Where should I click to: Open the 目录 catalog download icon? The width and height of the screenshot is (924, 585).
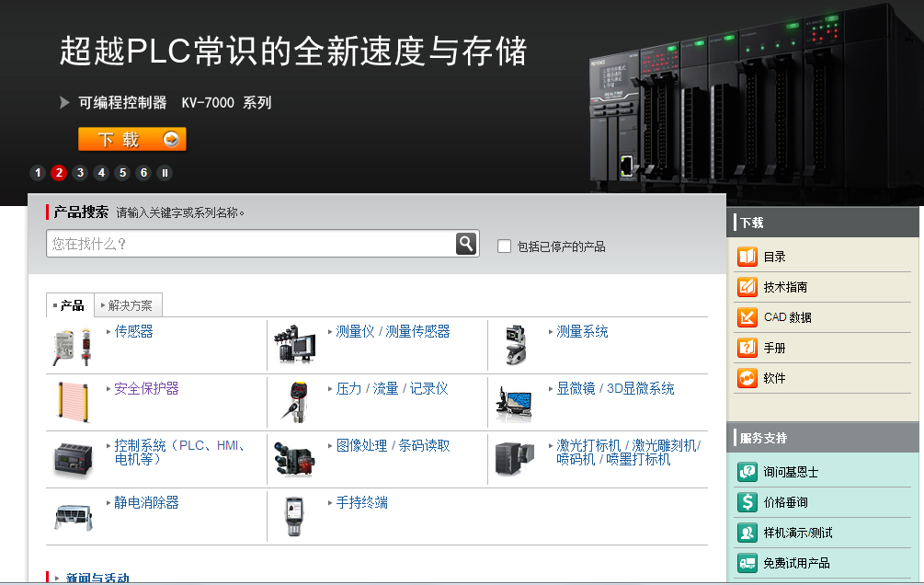click(747, 257)
